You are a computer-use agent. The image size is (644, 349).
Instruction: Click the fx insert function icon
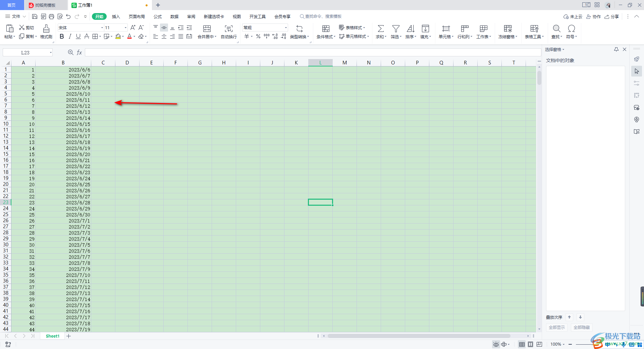[x=79, y=52]
